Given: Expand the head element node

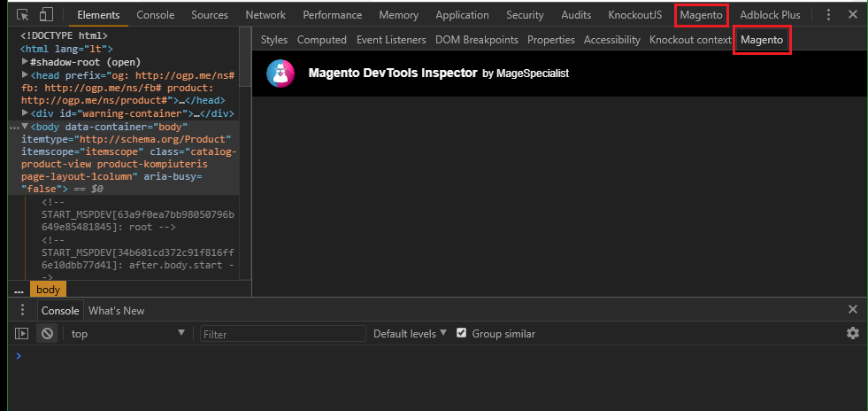Looking at the screenshot, I should [25, 74].
